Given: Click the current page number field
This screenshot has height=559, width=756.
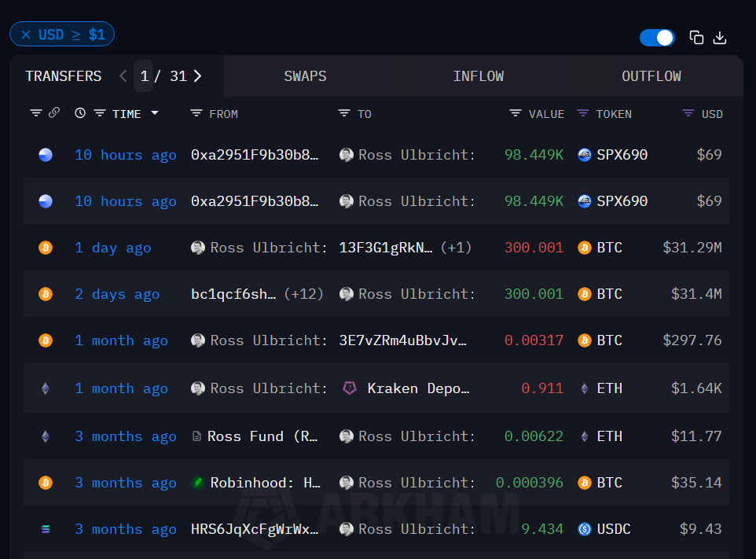Looking at the screenshot, I should pos(144,76).
